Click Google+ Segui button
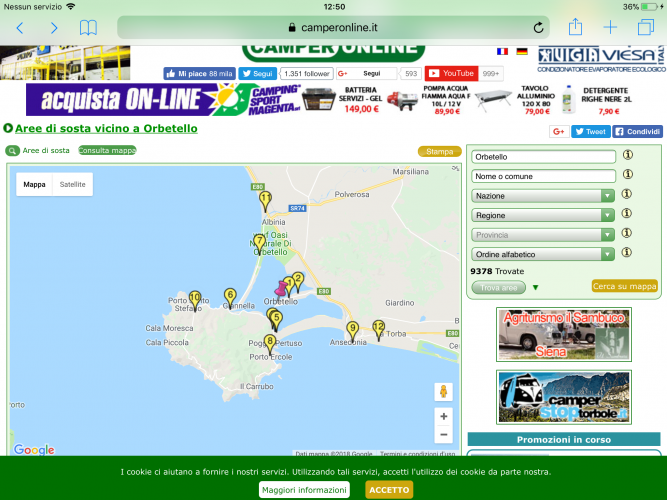This screenshot has height=500, width=667. pos(366,74)
